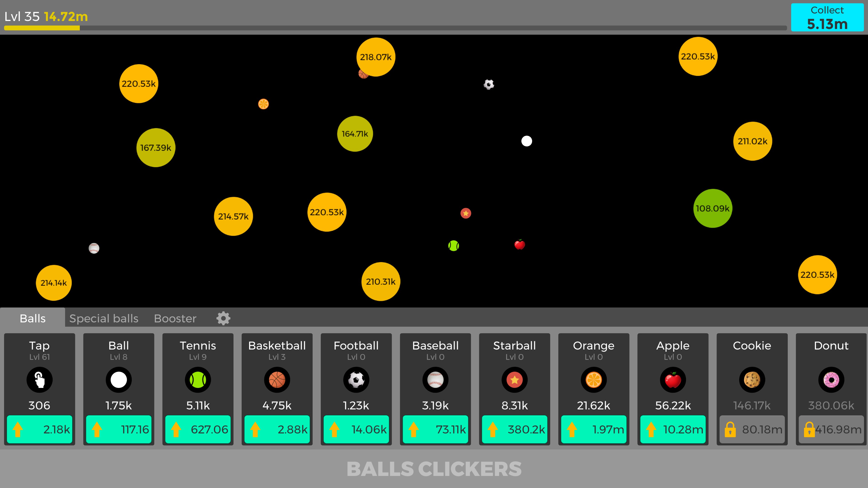
Task: Click the Tennis ball icon in shop
Action: click(x=198, y=380)
